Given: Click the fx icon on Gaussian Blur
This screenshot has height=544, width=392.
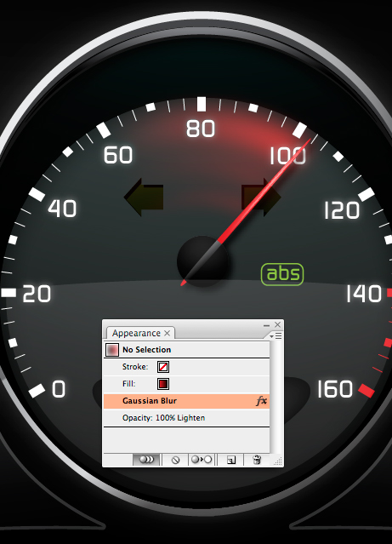Looking at the screenshot, I should pos(261,401).
